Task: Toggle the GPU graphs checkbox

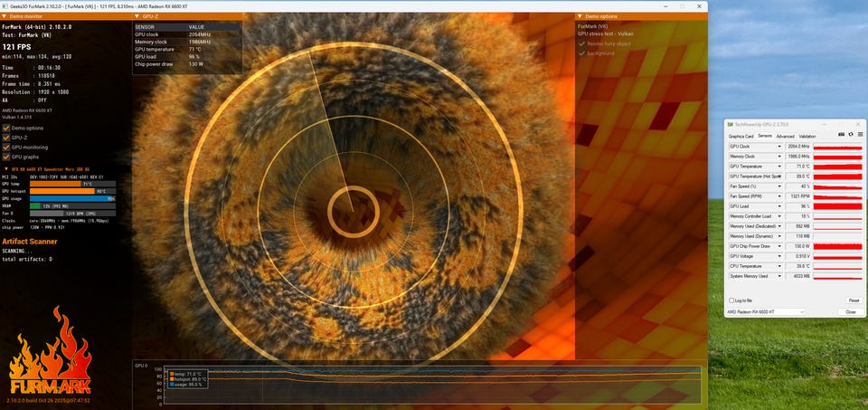Action: point(6,157)
